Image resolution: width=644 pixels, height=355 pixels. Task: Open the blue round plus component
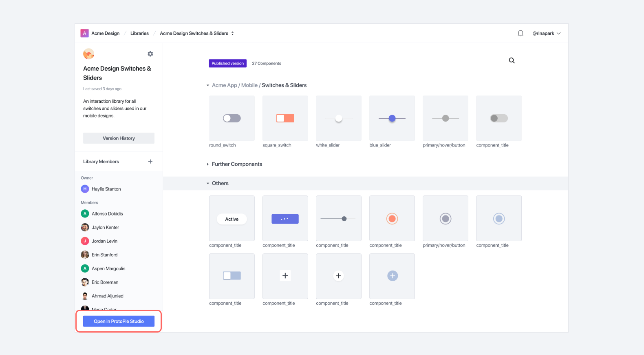tap(392, 276)
